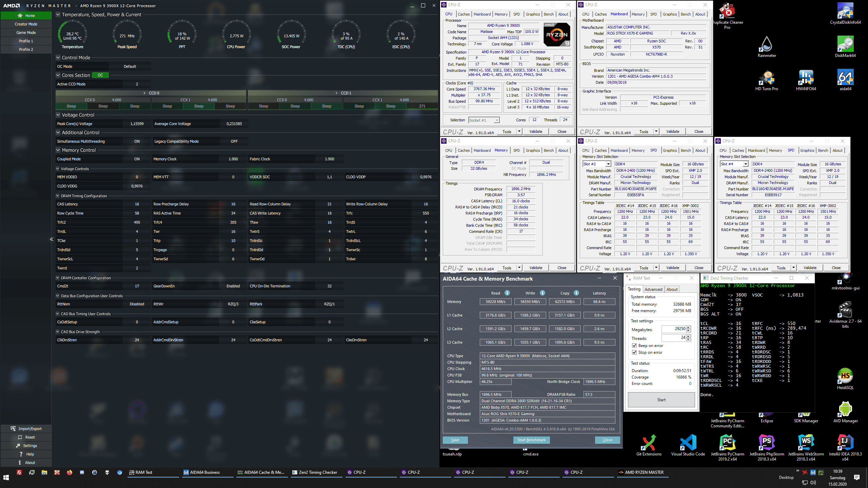Viewport: 868px width, 488px height.
Task: Click Validate in CPU-Z Memory window
Action: pos(536,268)
